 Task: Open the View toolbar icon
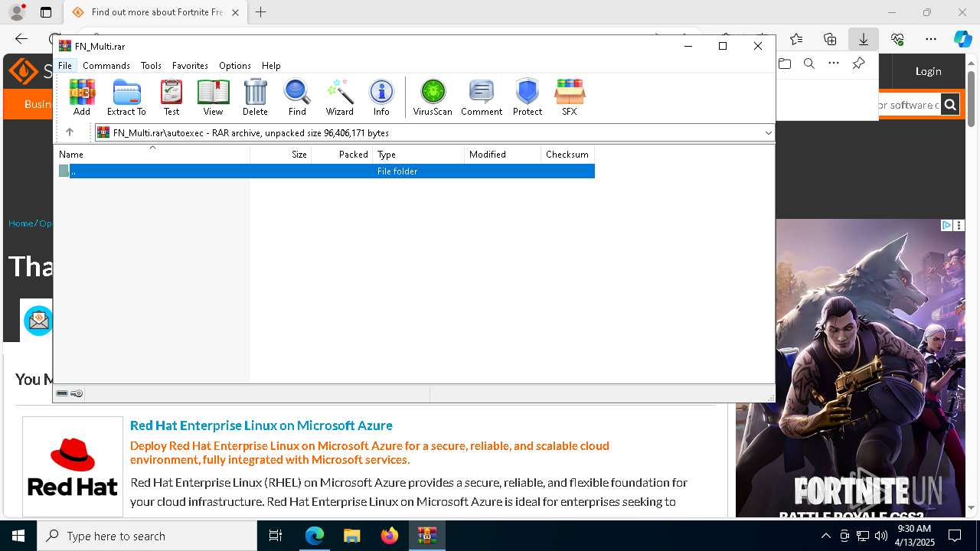point(213,97)
